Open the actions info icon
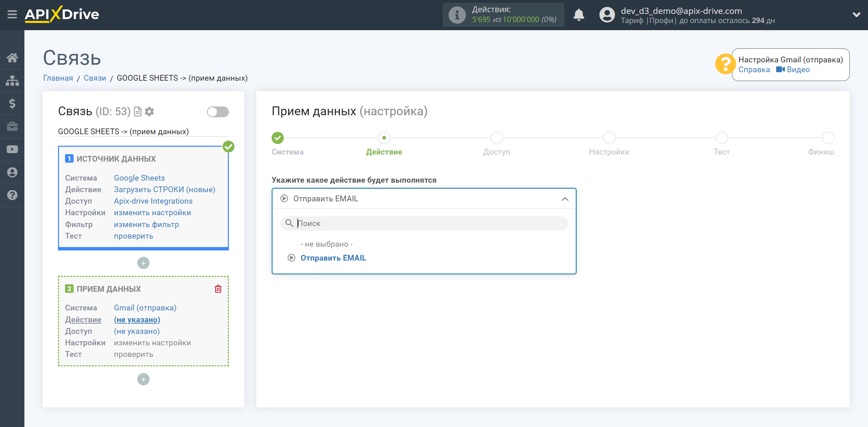 (457, 15)
